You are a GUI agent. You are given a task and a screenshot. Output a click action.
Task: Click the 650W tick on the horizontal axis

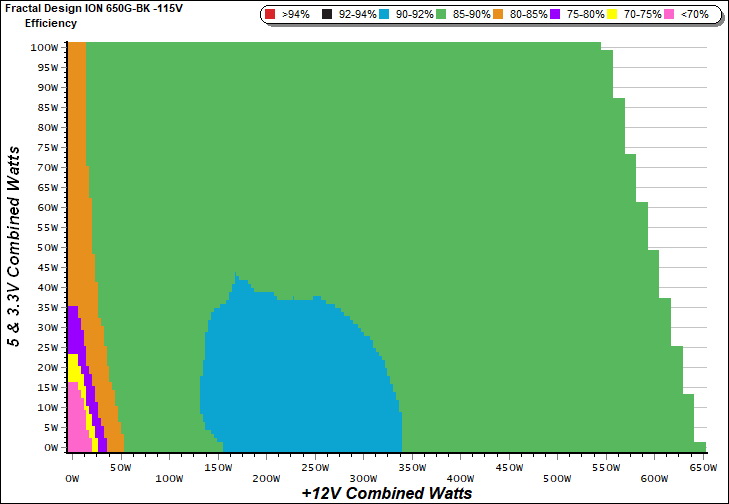point(703,466)
